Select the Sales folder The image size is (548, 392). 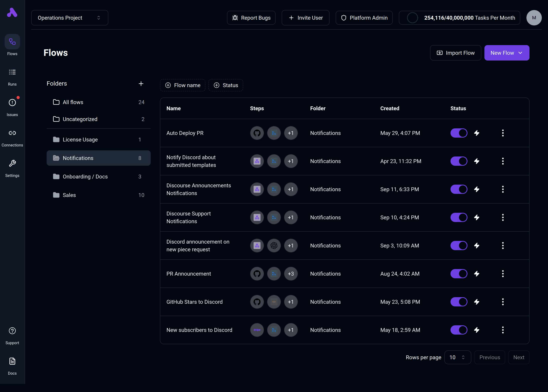[98, 195]
